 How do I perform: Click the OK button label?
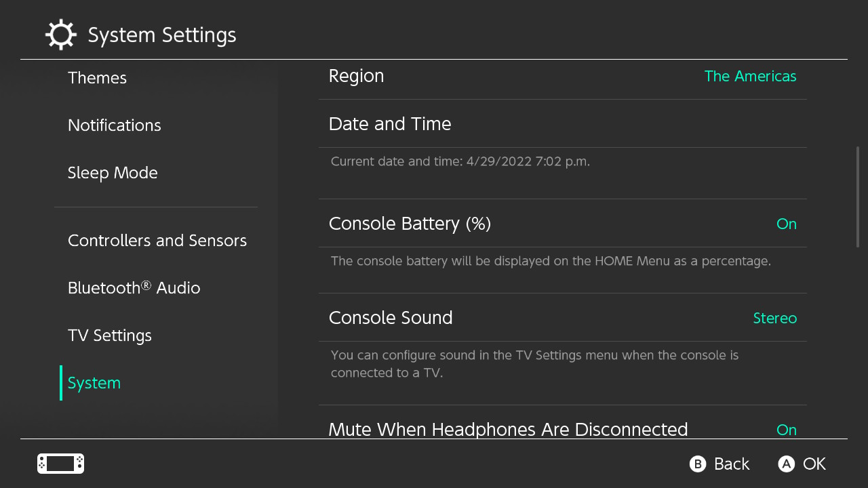(x=814, y=464)
